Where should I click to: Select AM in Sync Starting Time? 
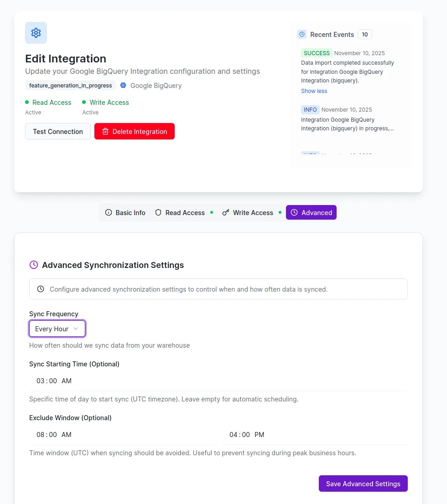(x=66, y=381)
